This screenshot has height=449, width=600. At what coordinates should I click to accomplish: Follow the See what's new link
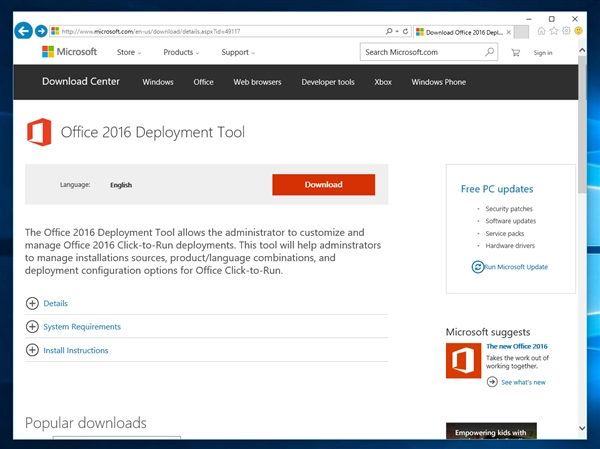coord(523,382)
